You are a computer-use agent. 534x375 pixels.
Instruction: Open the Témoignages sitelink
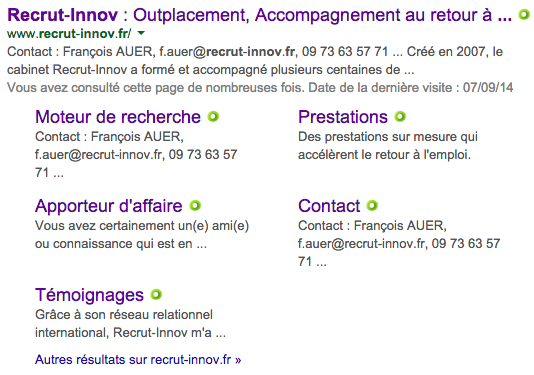(x=89, y=295)
